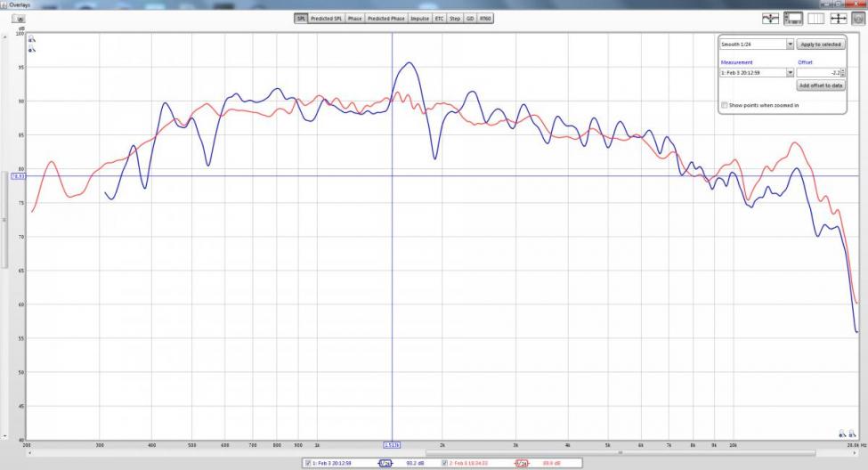Switch to the RT60 tab
Screen dimensions: 868x470
(485, 19)
